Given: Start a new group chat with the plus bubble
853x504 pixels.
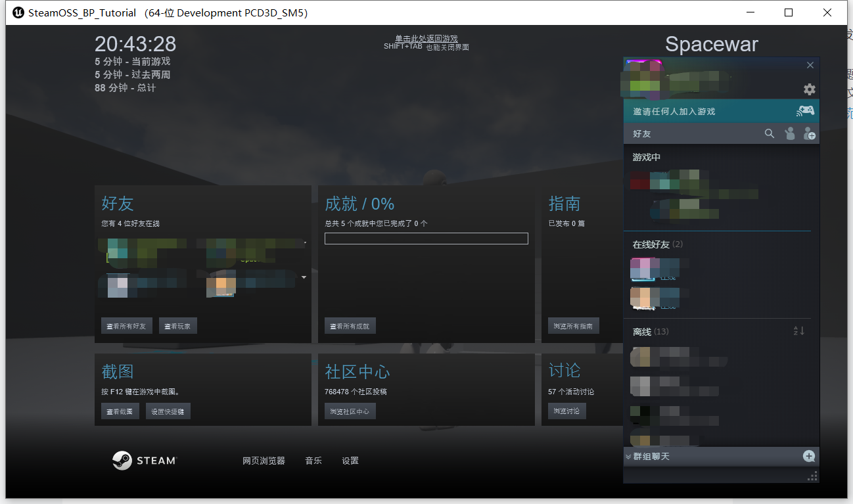Looking at the screenshot, I should tap(808, 456).
